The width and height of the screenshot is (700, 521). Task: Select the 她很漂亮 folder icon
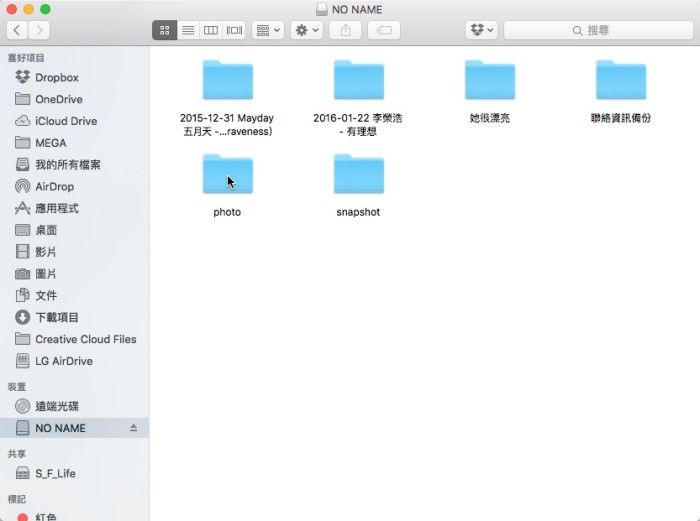[490, 80]
